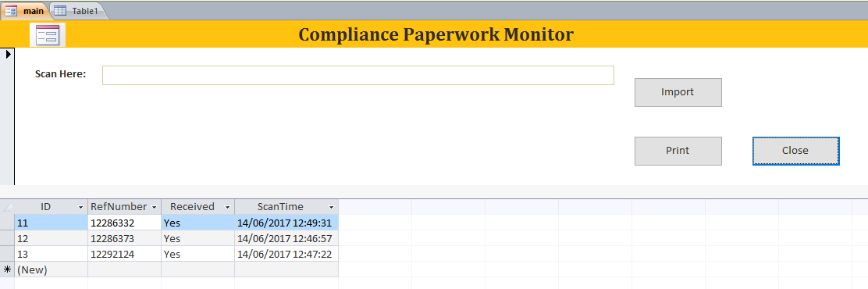Click ScanTime cell 14/06/2017 12:47:22

point(286,254)
